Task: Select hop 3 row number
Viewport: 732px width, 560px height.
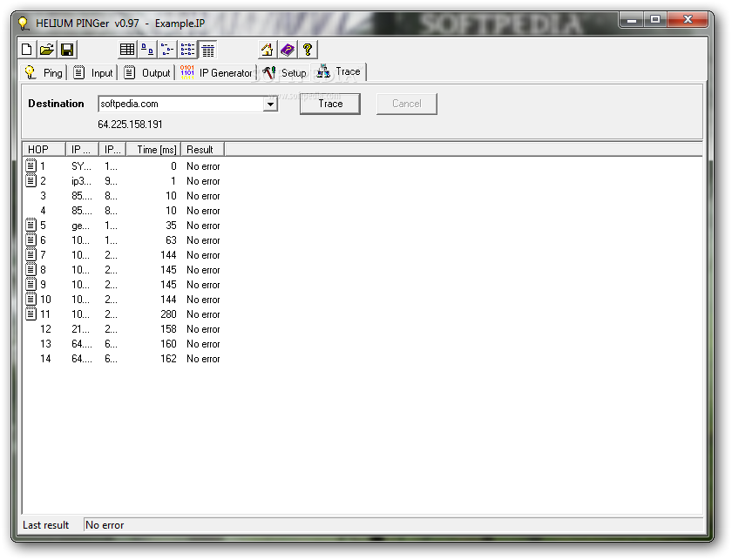Action: [x=43, y=196]
